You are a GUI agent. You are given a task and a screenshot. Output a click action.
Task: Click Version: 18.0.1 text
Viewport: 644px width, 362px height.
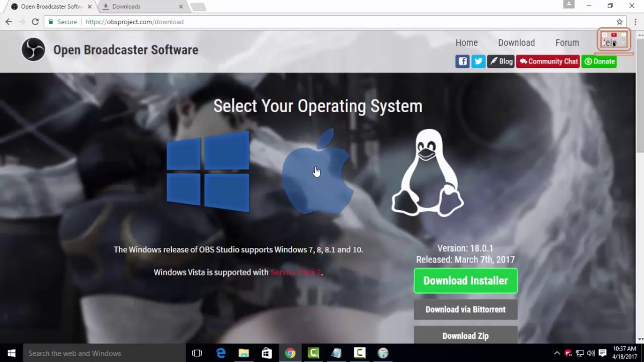click(x=465, y=248)
